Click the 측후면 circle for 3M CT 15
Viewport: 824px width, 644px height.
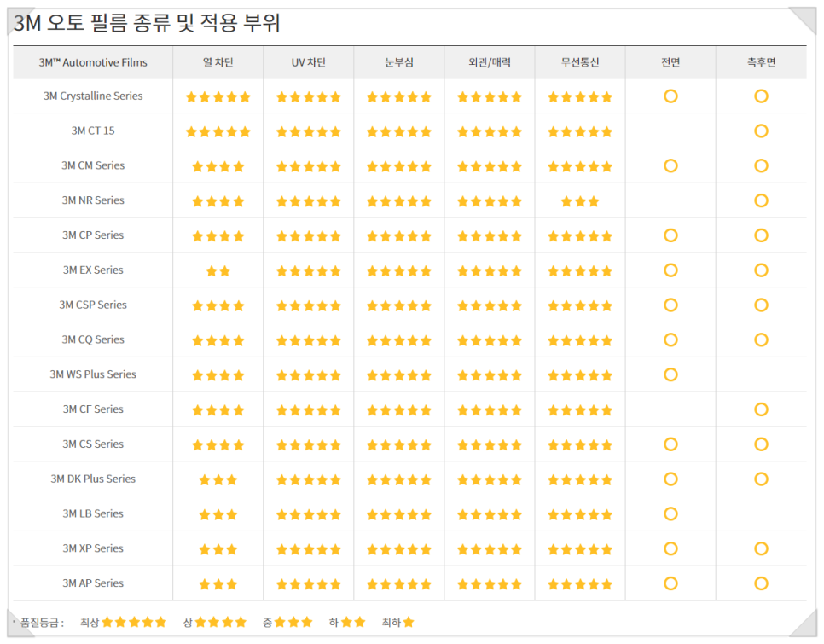pyautogui.click(x=761, y=131)
